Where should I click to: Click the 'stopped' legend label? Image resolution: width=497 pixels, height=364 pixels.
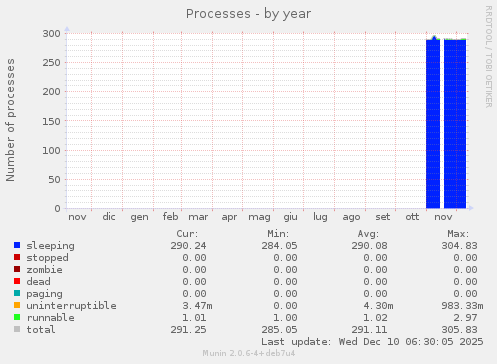tap(47, 258)
